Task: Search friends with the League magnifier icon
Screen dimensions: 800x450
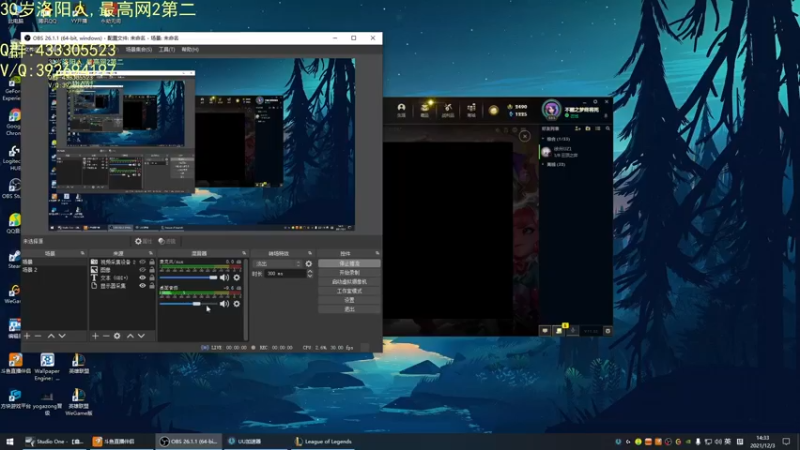Action: (x=608, y=129)
